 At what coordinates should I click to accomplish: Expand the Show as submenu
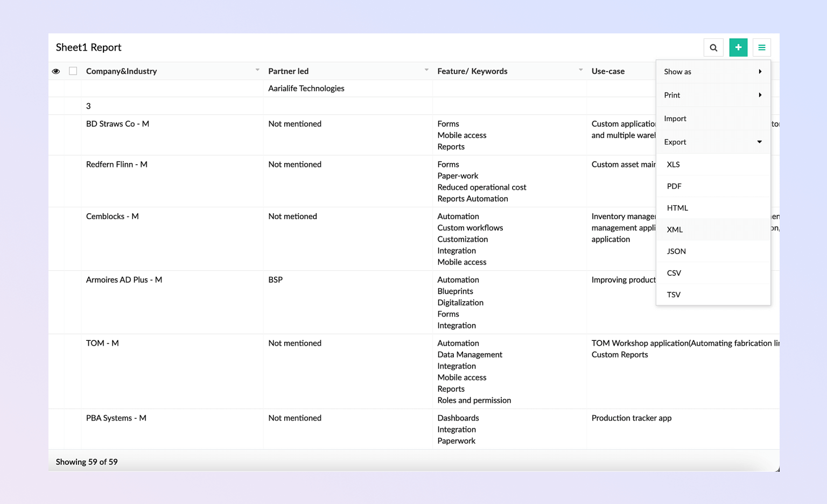(713, 72)
